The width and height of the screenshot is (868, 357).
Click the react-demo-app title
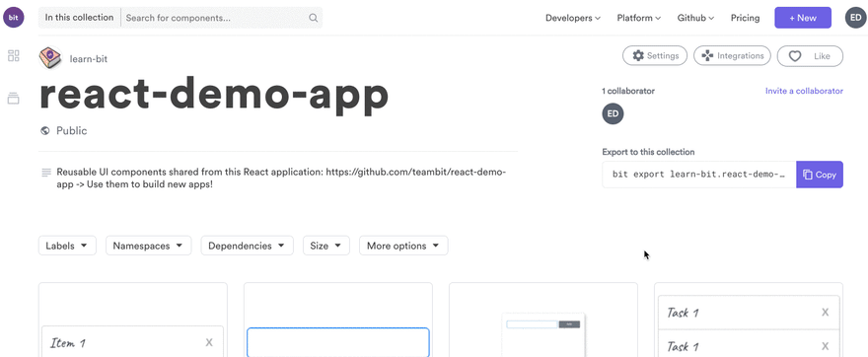pos(214,95)
